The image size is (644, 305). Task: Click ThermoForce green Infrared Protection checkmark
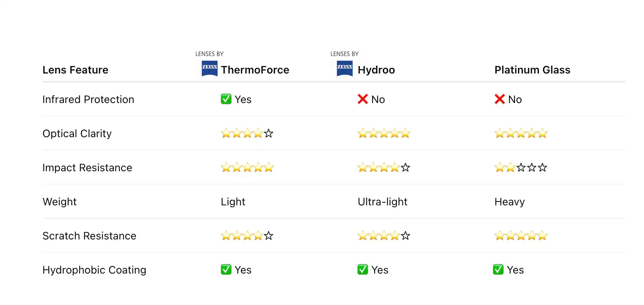coord(226,99)
